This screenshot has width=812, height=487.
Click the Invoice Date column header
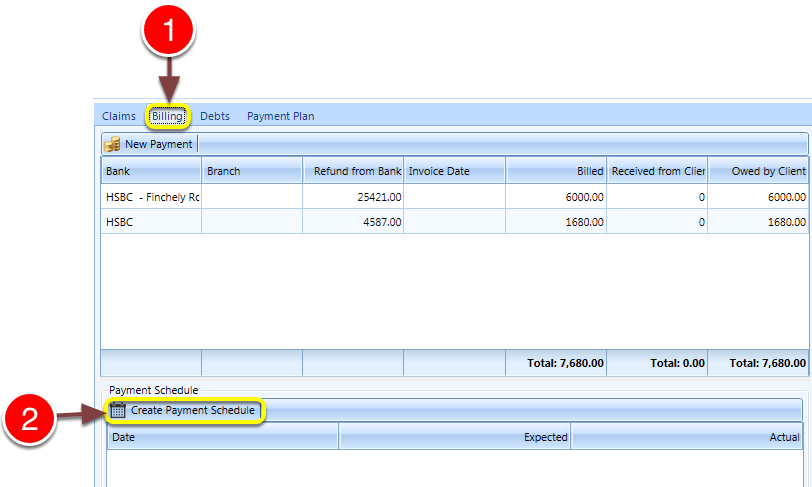pyautogui.click(x=454, y=171)
